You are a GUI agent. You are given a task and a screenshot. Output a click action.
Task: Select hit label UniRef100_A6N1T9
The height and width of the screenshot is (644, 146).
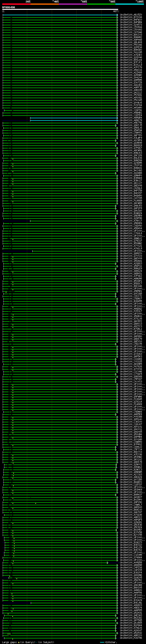[x=131, y=120]
